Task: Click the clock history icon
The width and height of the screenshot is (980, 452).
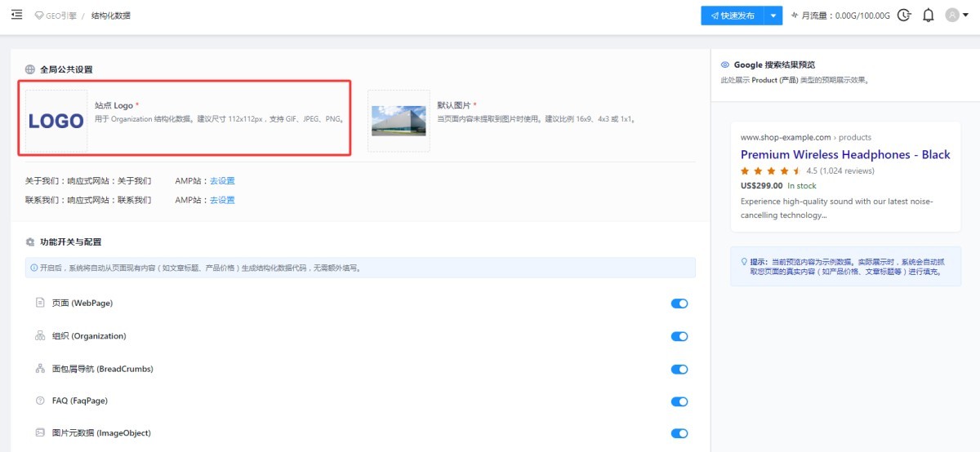Action: click(x=904, y=16)
